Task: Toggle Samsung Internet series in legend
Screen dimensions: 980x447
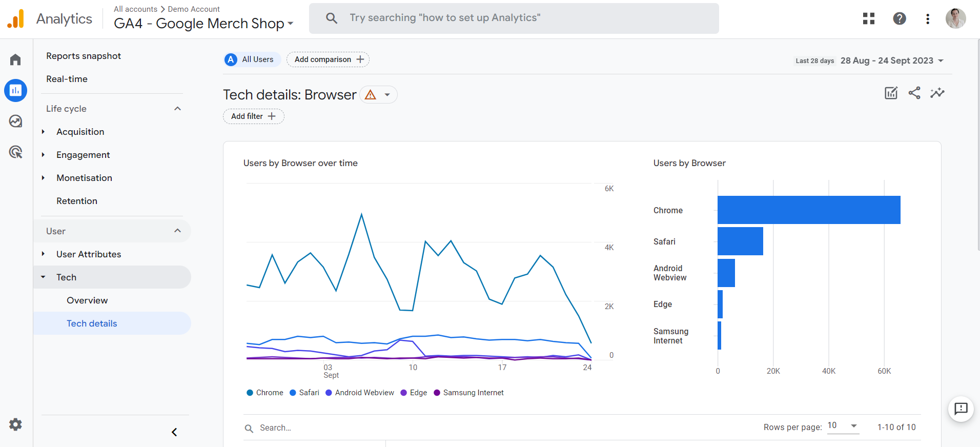Action: (x=468, y=393)
